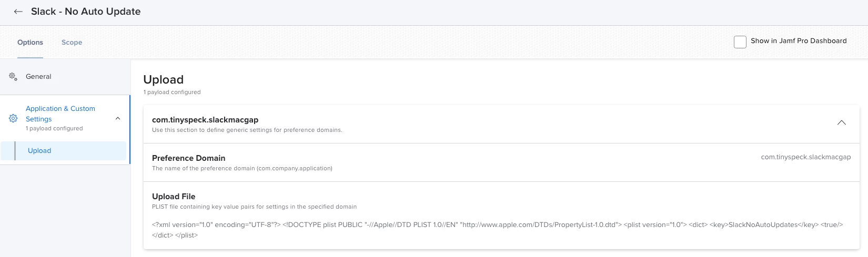Select the Options tab
This screenshot has height=257, width=868.
tap(30, 43)
